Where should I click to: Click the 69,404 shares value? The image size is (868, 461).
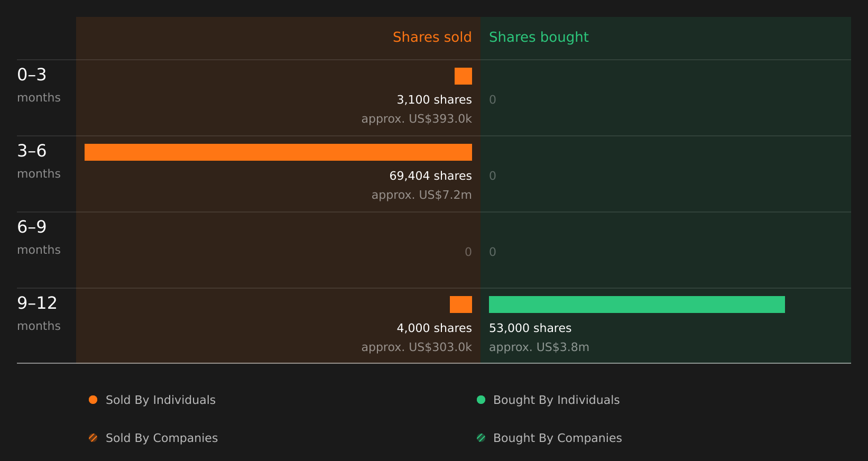pos(431,176)
